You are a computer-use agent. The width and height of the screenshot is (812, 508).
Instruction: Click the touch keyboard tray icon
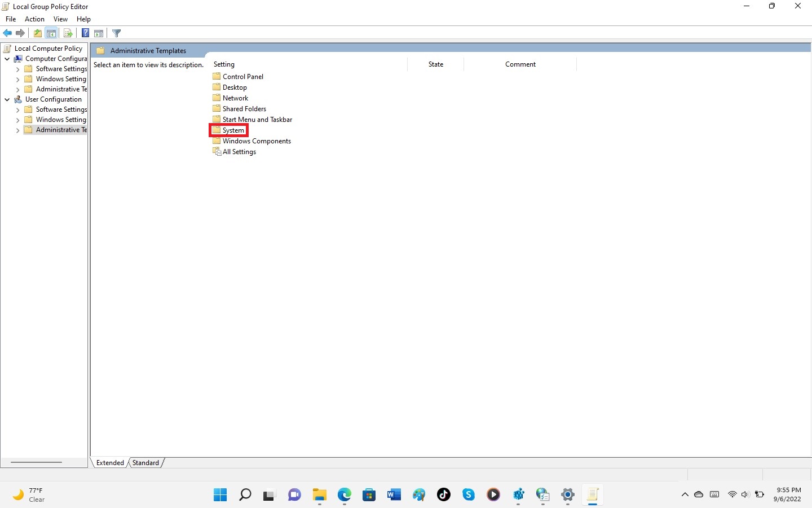(714, 495)
